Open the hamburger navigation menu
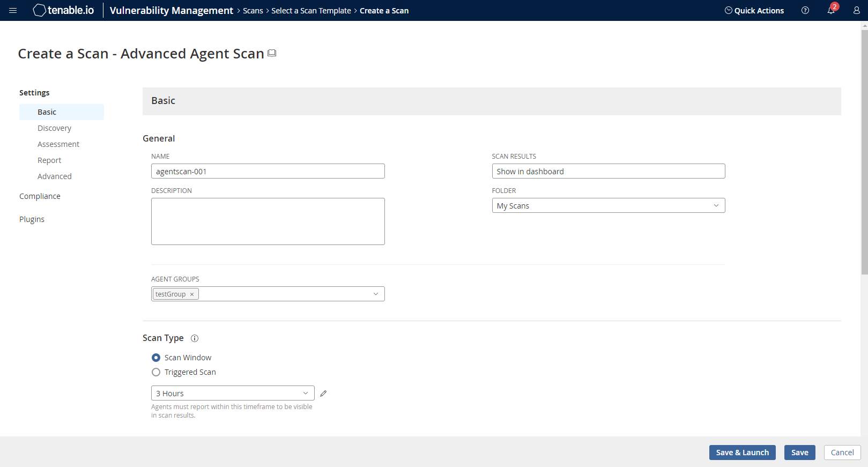This screenshot has width=868, height=467. pyautogui.click(x=13, y=11)
